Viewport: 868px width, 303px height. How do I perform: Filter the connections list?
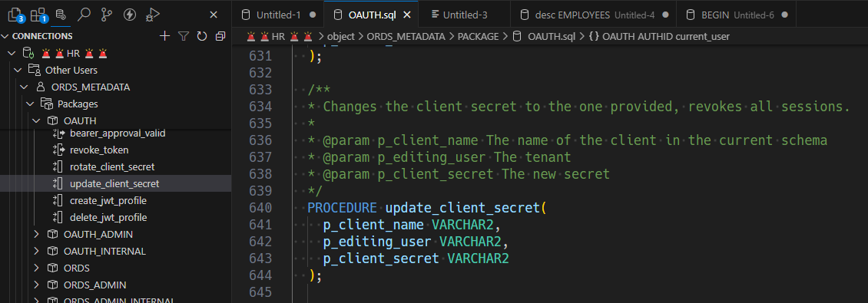click(184, 36)
